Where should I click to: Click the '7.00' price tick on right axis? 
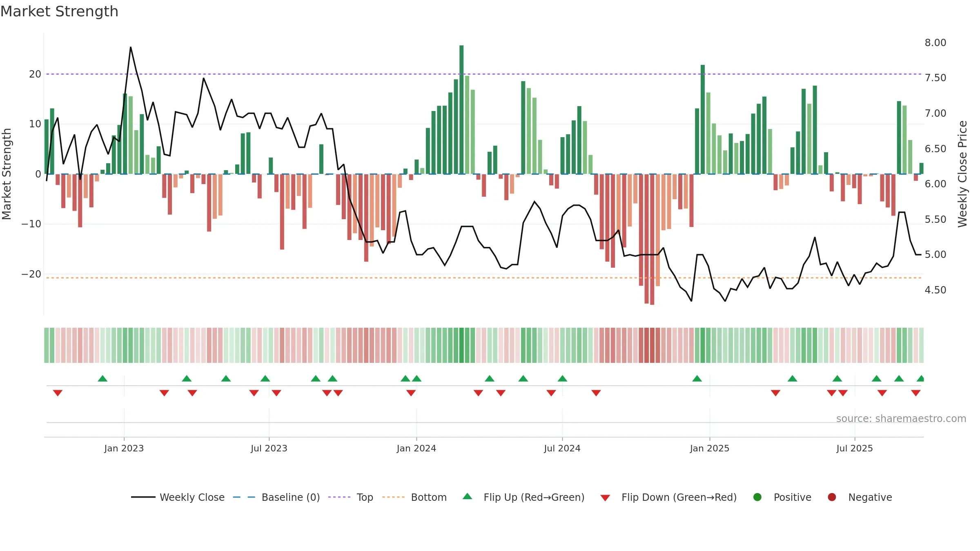click(x=935, y=113)
